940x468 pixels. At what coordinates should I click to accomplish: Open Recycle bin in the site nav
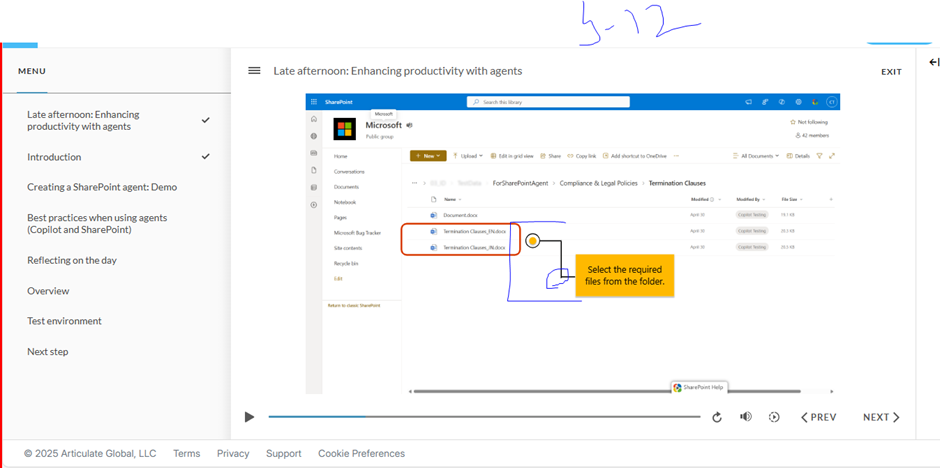[x=346, y=263]
